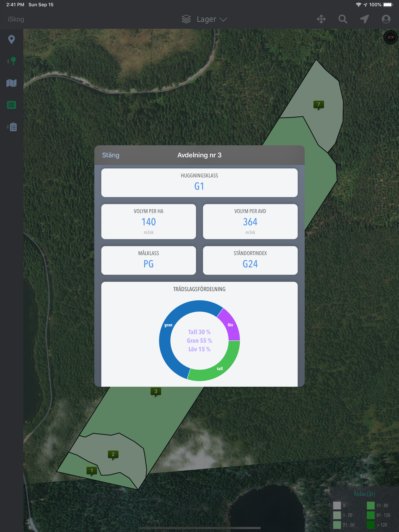The height and width of the screenshot is (532, 399).
Task: Click legend swatch for 21 - 50
Action: point(337,525)
